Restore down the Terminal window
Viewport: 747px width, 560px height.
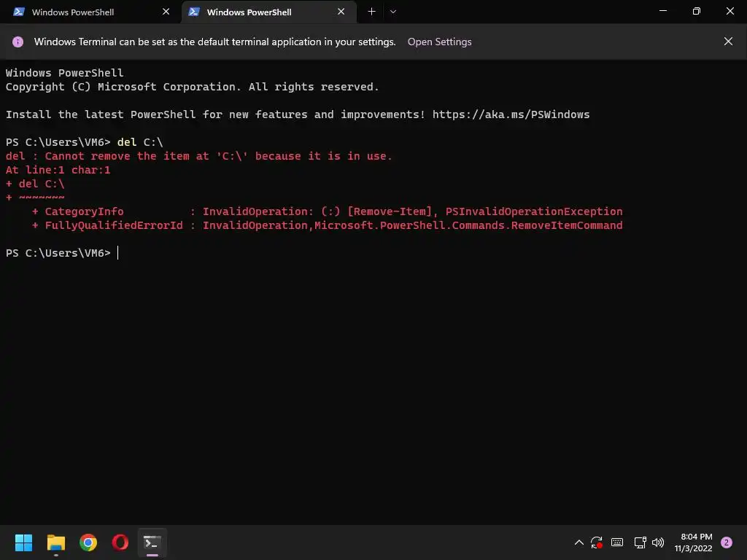(x=696, y=11)
